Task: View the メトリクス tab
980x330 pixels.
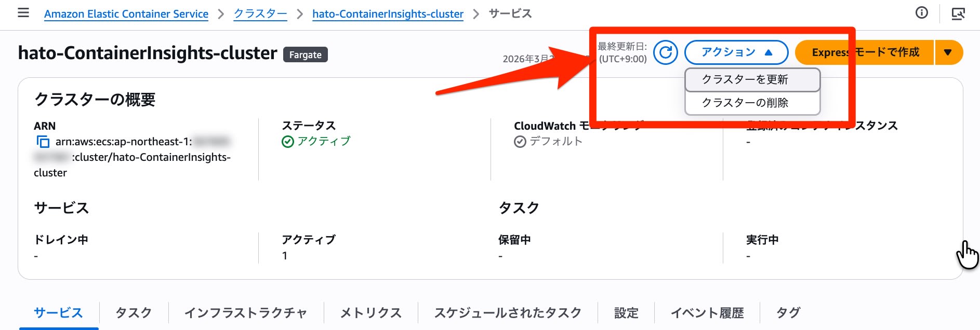Action: coord(370,313)
